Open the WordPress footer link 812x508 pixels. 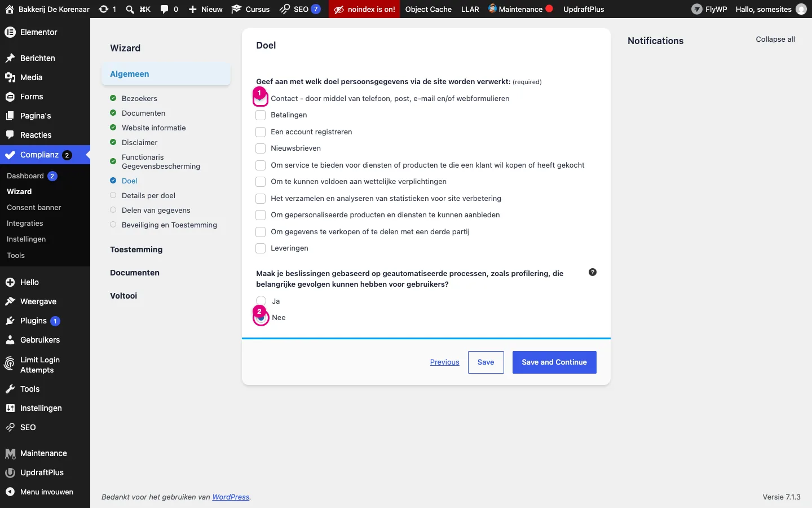coord(231,497)
